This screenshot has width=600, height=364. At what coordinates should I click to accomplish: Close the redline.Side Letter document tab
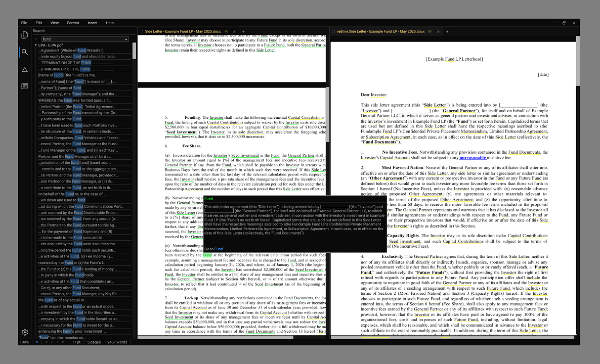[437, 31]
